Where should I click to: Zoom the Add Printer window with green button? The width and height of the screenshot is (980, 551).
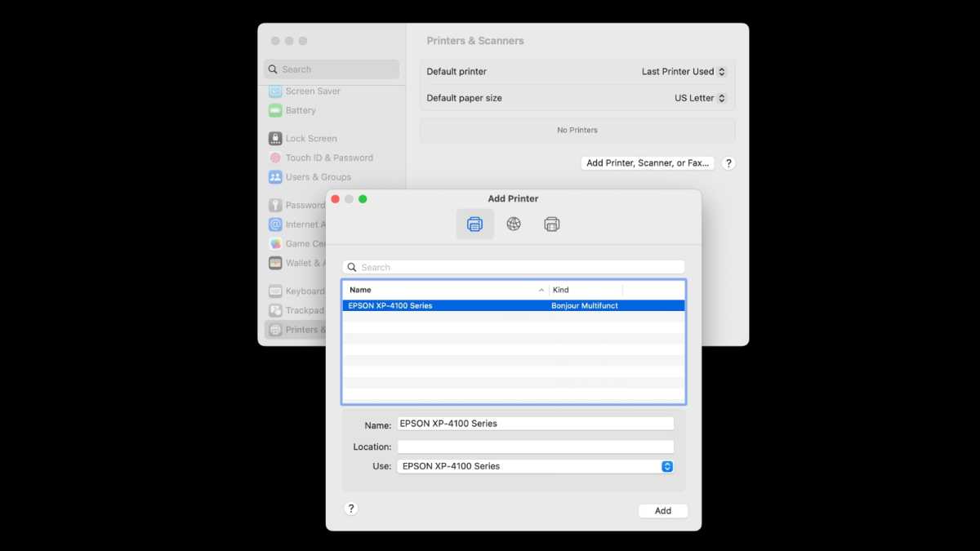tap(363, 199)
